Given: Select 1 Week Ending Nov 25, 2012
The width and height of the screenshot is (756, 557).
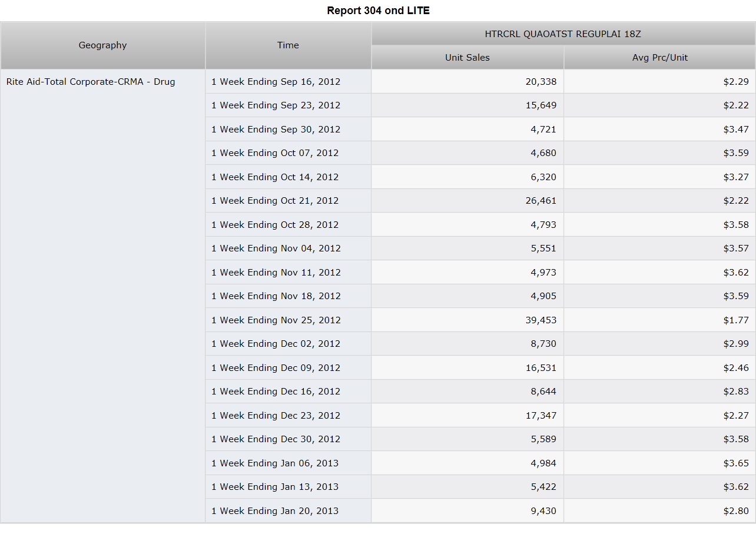Looking at the screenshot, I should [x=288, y=320].
